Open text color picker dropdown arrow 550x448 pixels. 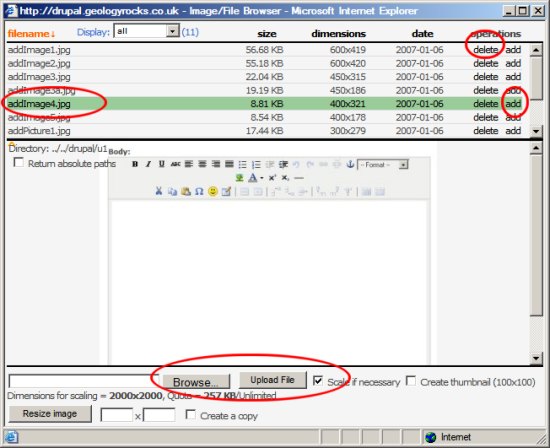pyautogui.click(x=262, y=178)
